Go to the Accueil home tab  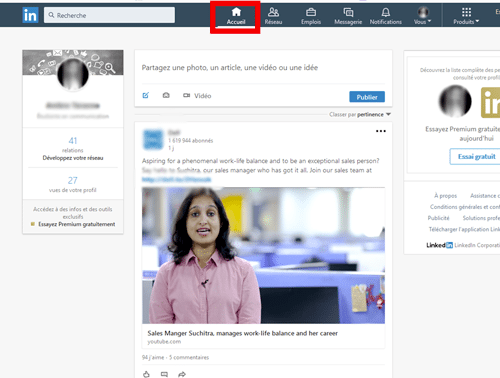[236, 16]
